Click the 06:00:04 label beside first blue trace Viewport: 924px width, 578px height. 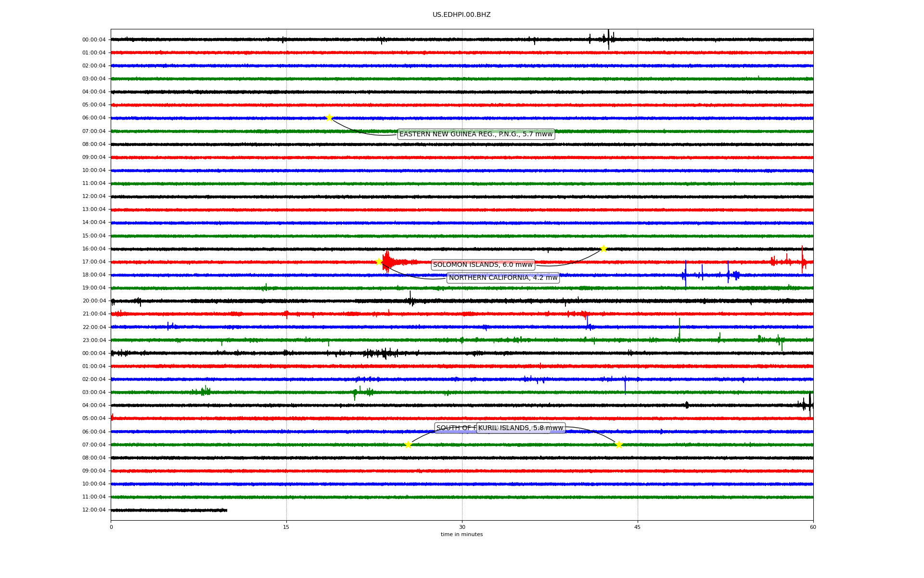point(94,118)
